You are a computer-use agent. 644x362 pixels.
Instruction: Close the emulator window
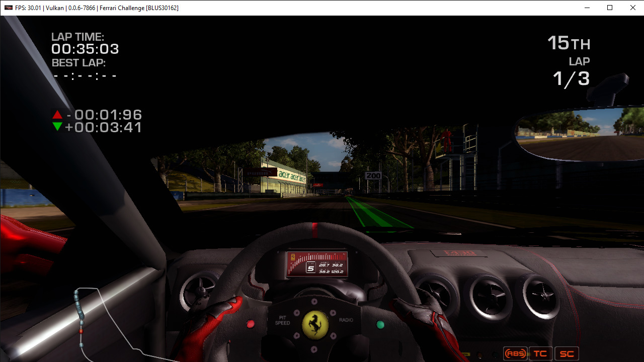633,8
